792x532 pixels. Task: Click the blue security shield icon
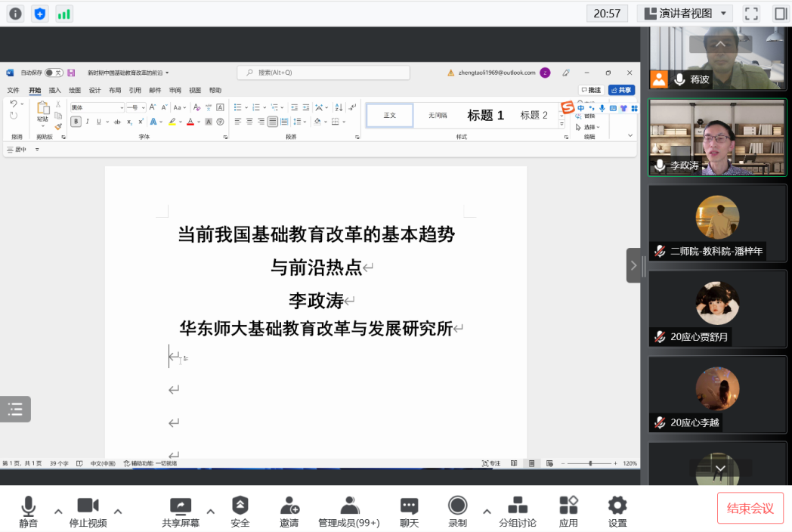click(x=39, y=14)
